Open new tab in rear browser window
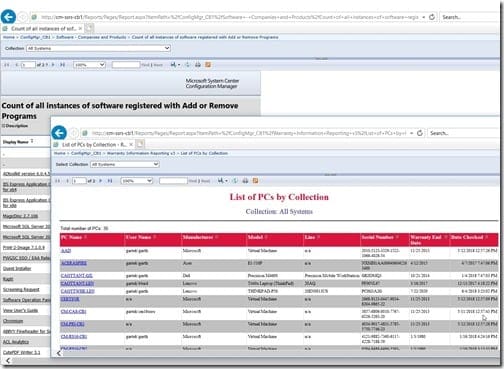 pyautogui.click(x=89, y=29)
